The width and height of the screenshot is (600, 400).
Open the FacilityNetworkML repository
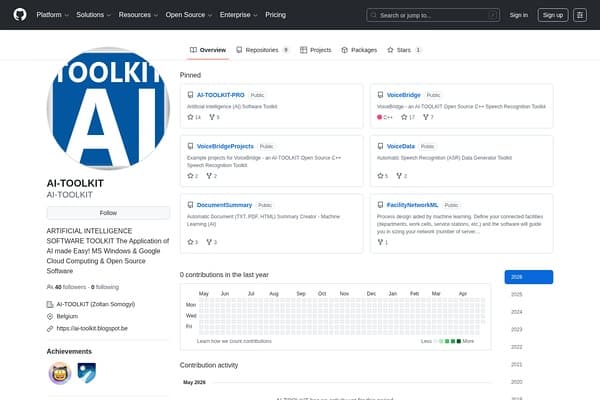[x=412, y=205]
